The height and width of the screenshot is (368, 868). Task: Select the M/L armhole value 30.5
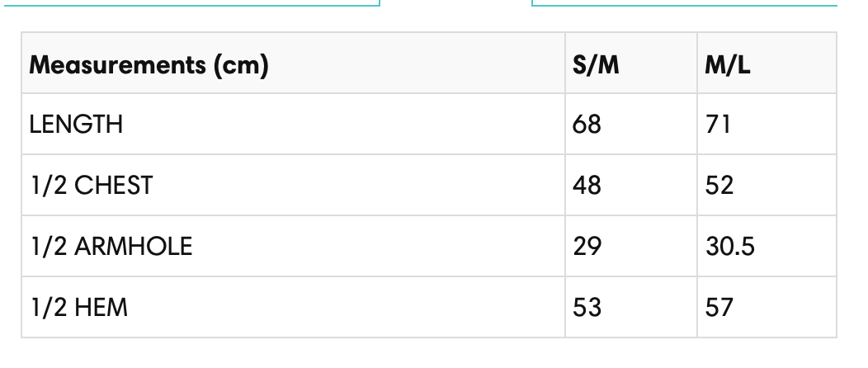[729, 247]
